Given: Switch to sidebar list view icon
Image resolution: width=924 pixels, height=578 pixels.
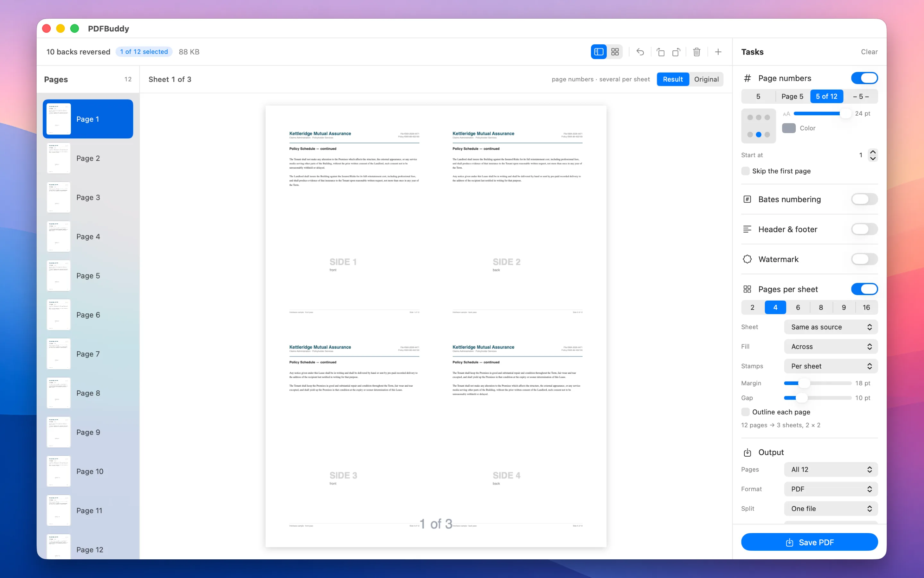Looking at the screenshot, I should click(598, 52).
